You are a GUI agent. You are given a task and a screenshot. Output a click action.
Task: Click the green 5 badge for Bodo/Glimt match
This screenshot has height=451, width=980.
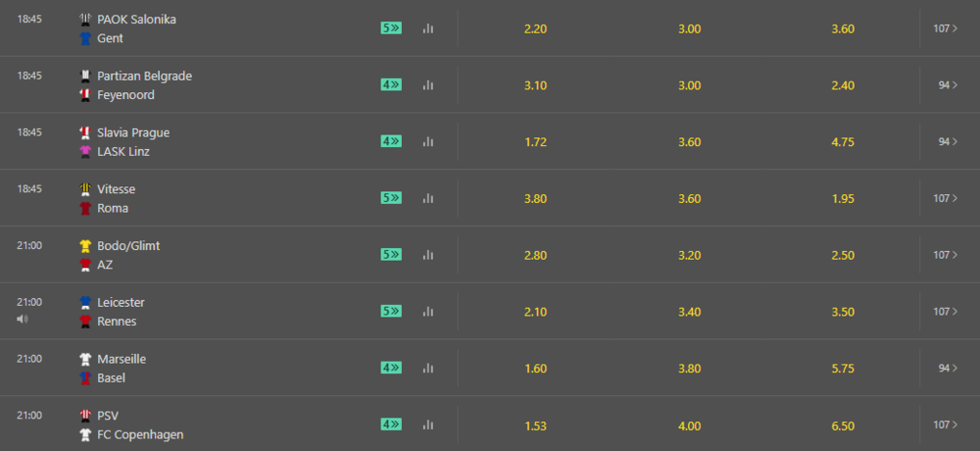(x=391, y=255)
